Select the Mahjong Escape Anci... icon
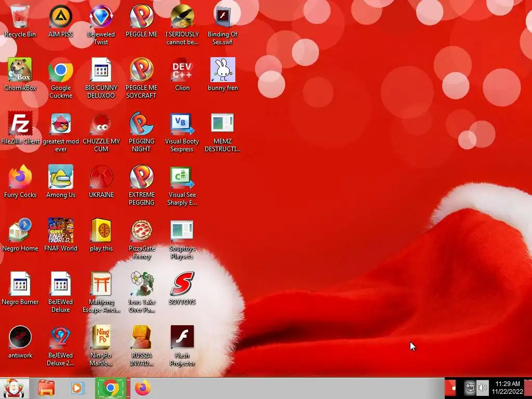This screenshot has width=532, height=399. [101, 292]
